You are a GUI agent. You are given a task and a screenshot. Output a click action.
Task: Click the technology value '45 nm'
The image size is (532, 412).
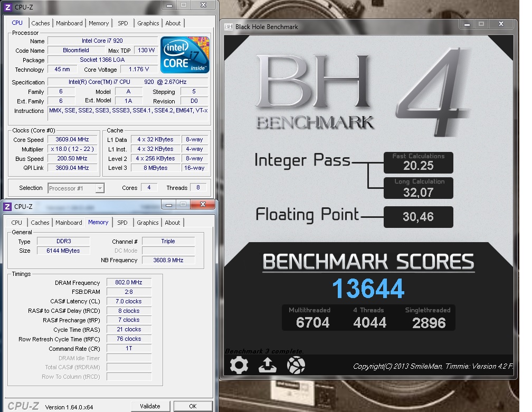click(x=62, y=69)
